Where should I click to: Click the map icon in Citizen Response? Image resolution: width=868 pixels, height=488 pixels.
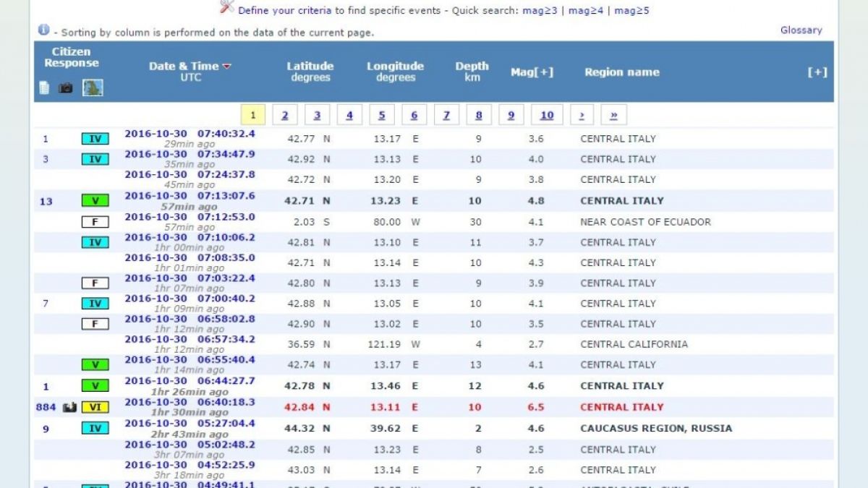93,87
